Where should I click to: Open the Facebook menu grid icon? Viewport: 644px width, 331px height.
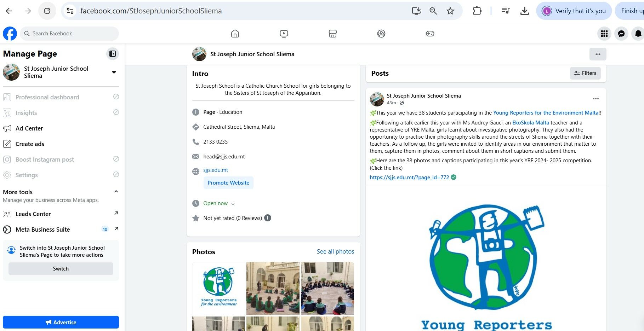pos(604,34)
